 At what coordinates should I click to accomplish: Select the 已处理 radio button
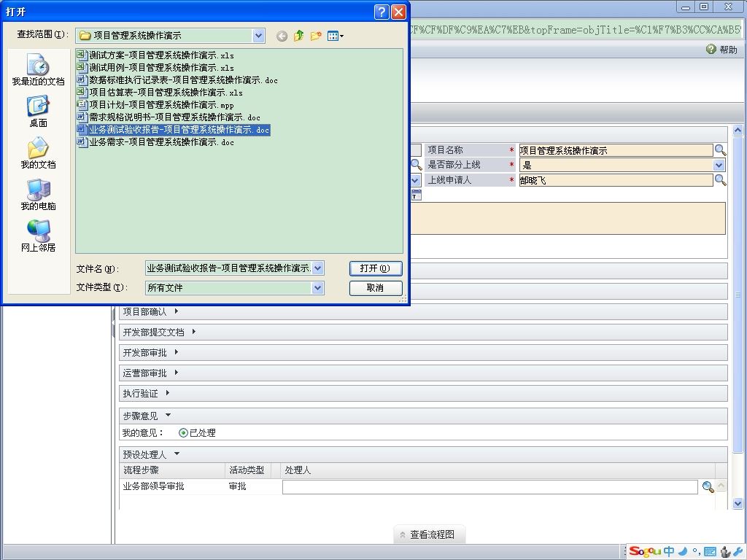[x=183, y=433]
